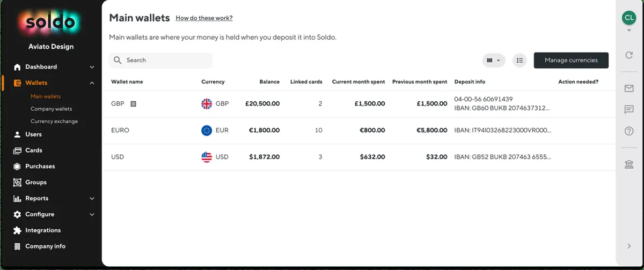644x270 pixels.
Task: Click the refresh icon in right sidebar
Action: [629, 55]
